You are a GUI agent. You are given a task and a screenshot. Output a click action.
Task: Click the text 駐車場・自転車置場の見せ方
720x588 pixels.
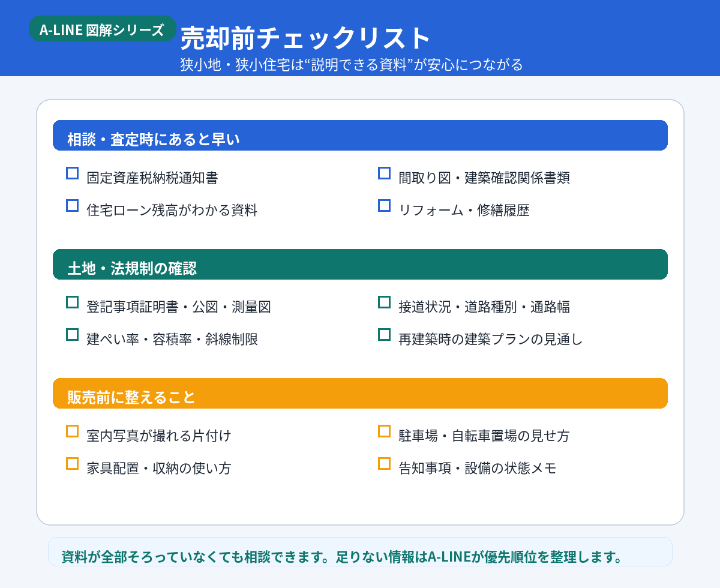(x=484, y=436)
